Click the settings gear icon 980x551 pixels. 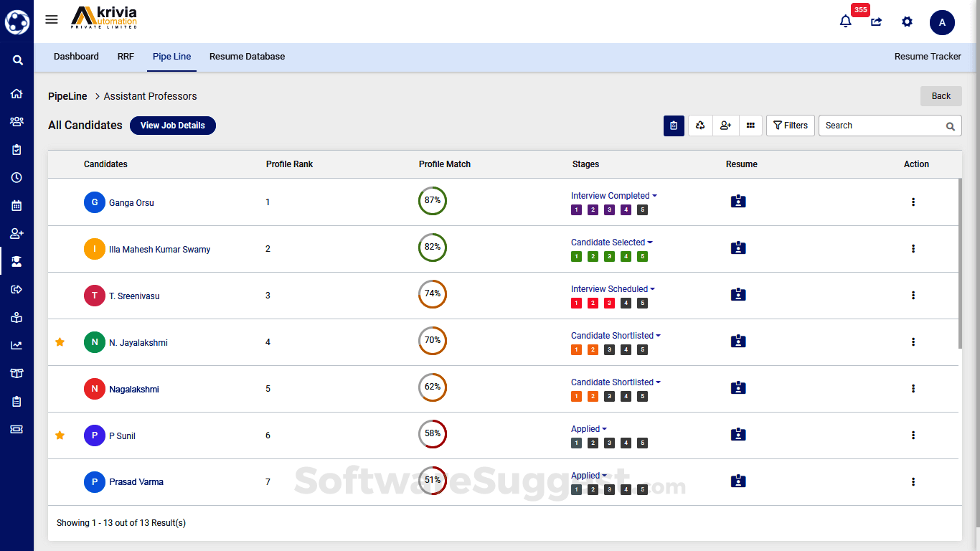click(907, 22)
